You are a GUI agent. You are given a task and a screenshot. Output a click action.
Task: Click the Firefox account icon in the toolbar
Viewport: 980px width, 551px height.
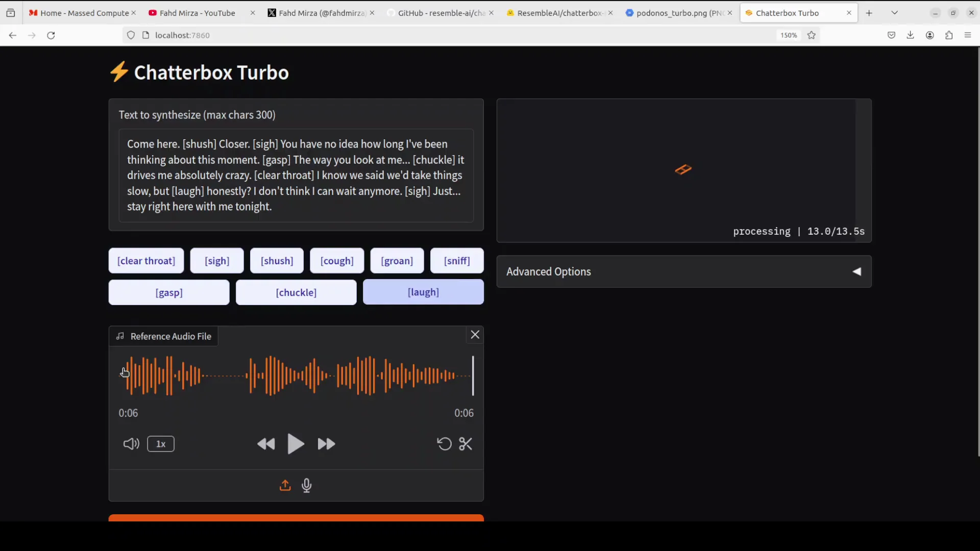(x=930, y=35)
